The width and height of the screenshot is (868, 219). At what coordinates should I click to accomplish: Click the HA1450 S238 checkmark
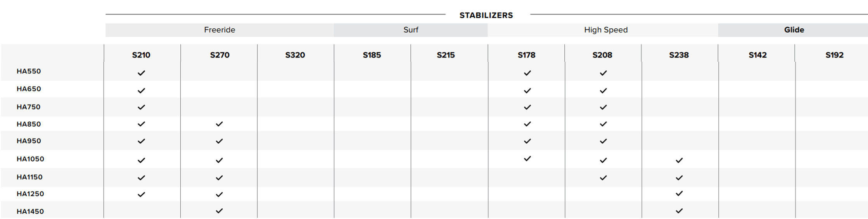[679, 211]
